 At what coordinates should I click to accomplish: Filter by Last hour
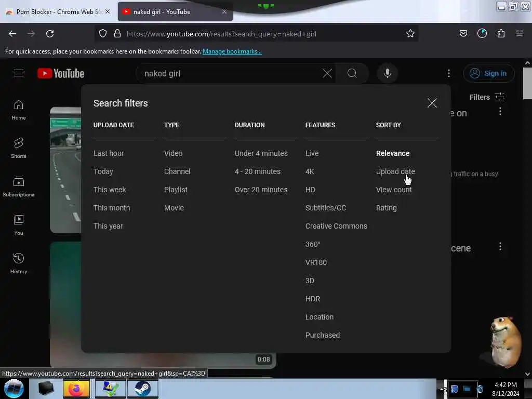pyautogui.click(x=109, y=153)
